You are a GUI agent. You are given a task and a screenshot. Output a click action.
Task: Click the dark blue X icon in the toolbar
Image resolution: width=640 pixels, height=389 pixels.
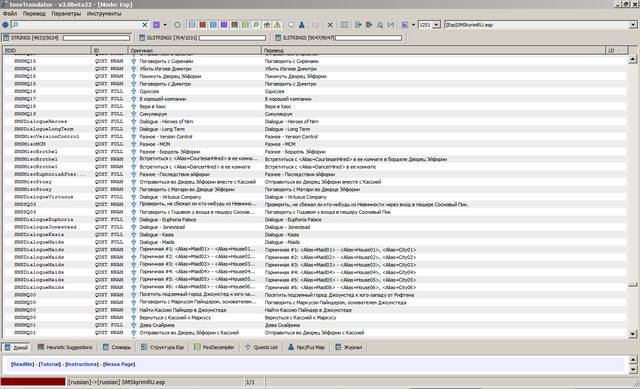click(330, 25)
